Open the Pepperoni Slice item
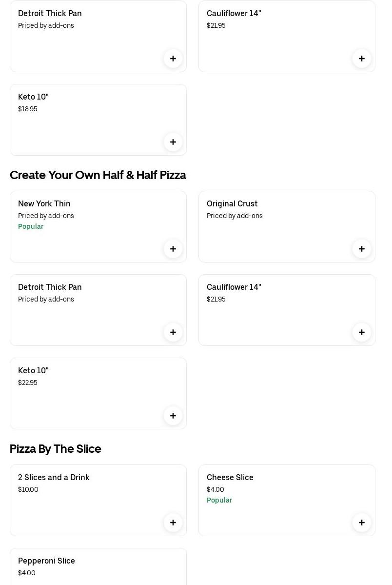 tap(47, 561)
